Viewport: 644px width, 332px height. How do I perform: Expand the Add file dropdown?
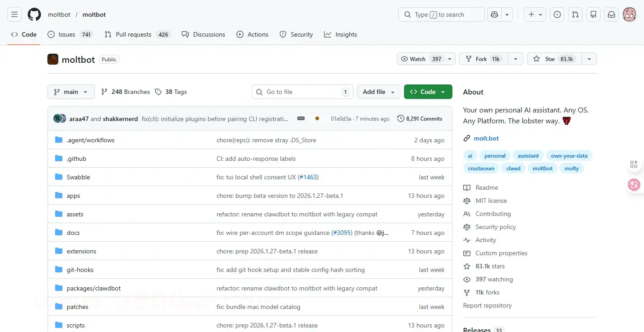click(x=378, y=92)
